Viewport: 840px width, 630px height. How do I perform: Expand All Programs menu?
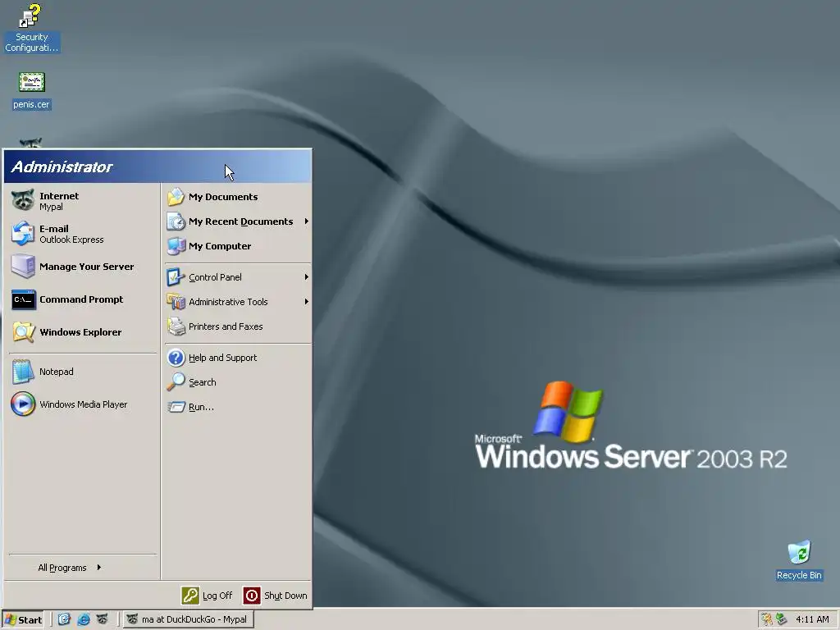[70, 568]
